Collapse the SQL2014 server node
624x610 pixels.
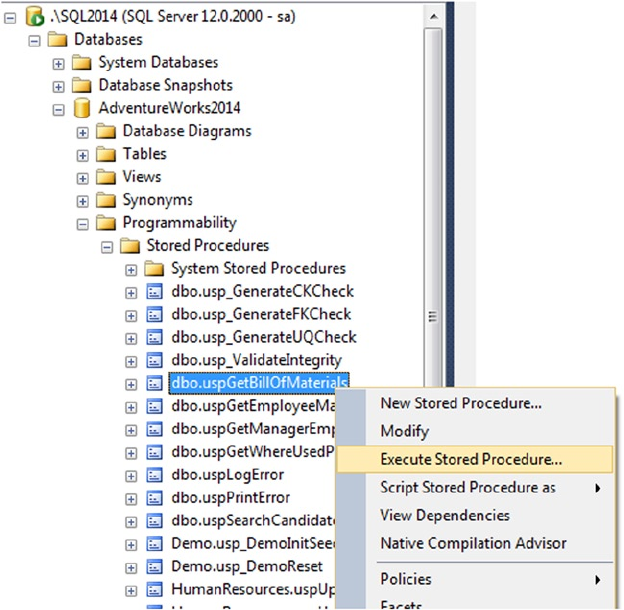click(x=10, y=18)
